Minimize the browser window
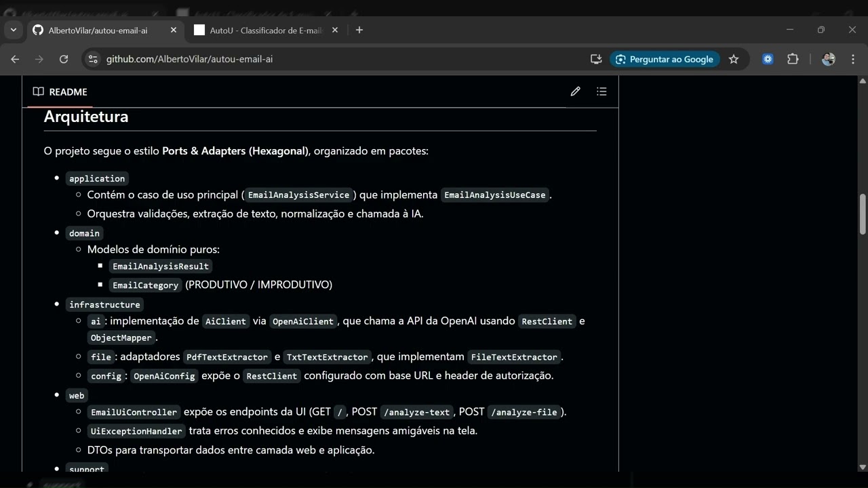Image resolution: width=868 pixels, height=488 pixels. 790,30
